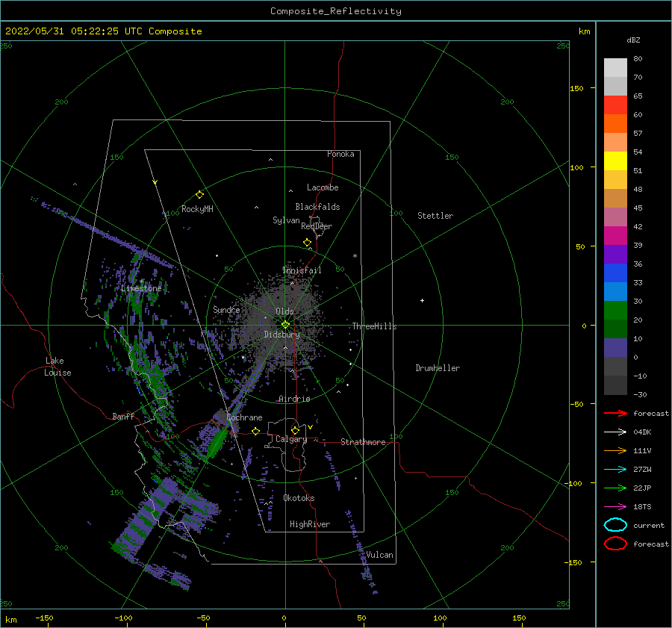Pick the dark green 10-20 dBZ swatch
The image size is (672, 628).
[615, 329]
